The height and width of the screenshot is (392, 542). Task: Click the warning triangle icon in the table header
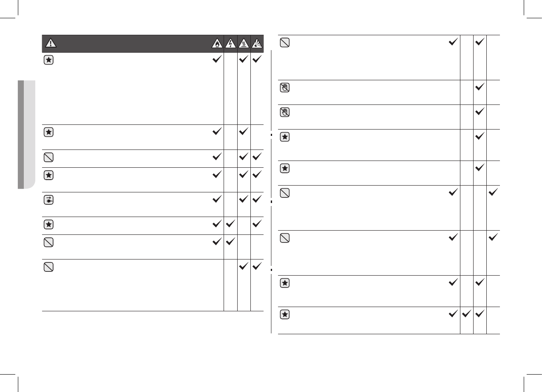point(51,43)
